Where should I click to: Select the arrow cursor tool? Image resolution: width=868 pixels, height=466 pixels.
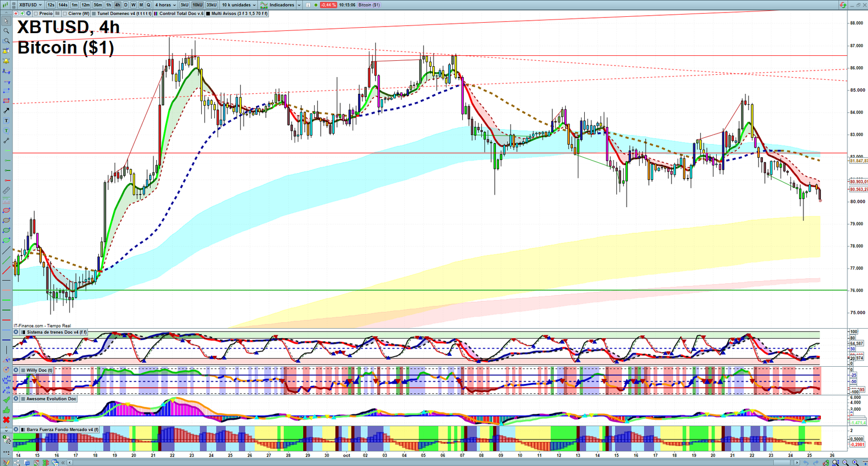(x=6, y=21)
